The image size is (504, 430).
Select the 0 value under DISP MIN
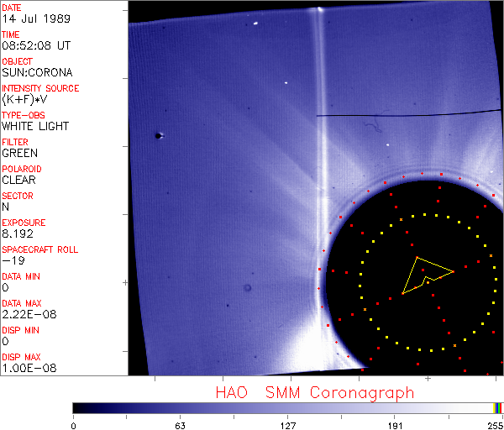tap(6, 341)
